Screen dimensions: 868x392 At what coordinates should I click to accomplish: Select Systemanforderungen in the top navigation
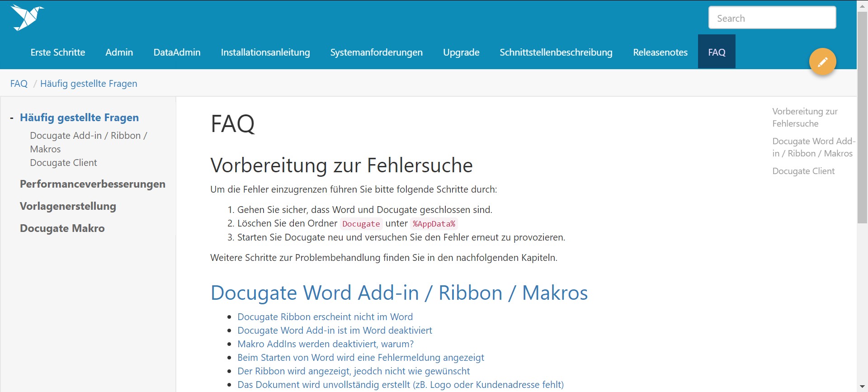377,52
